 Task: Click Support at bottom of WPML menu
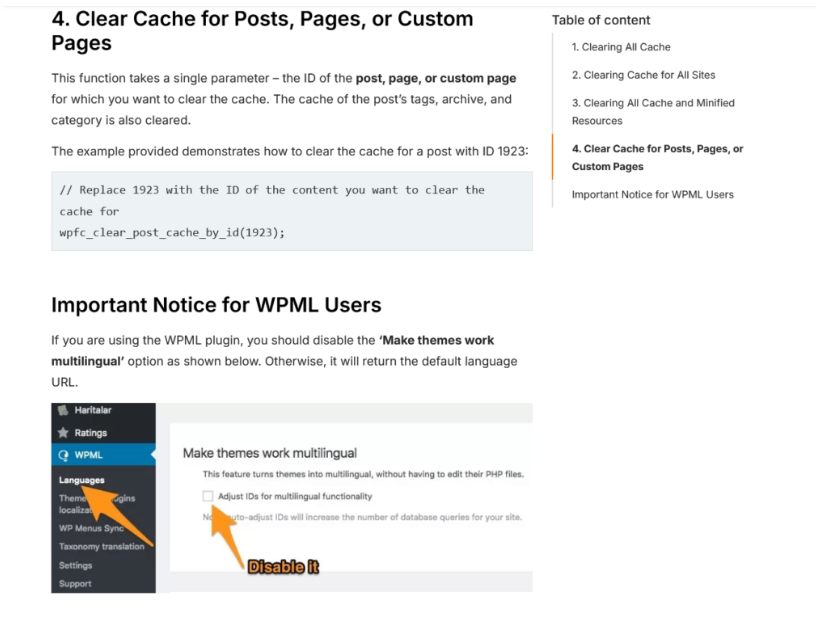click(76, 584)
